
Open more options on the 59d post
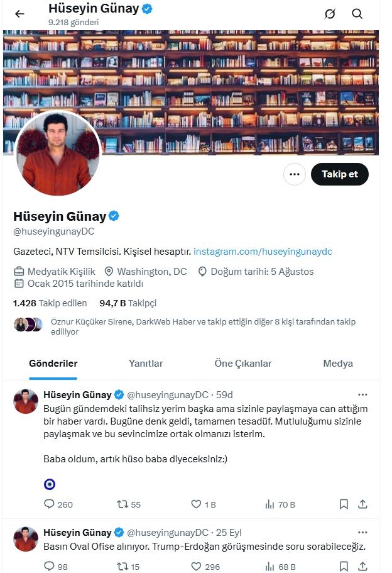[x=362, y=394]
